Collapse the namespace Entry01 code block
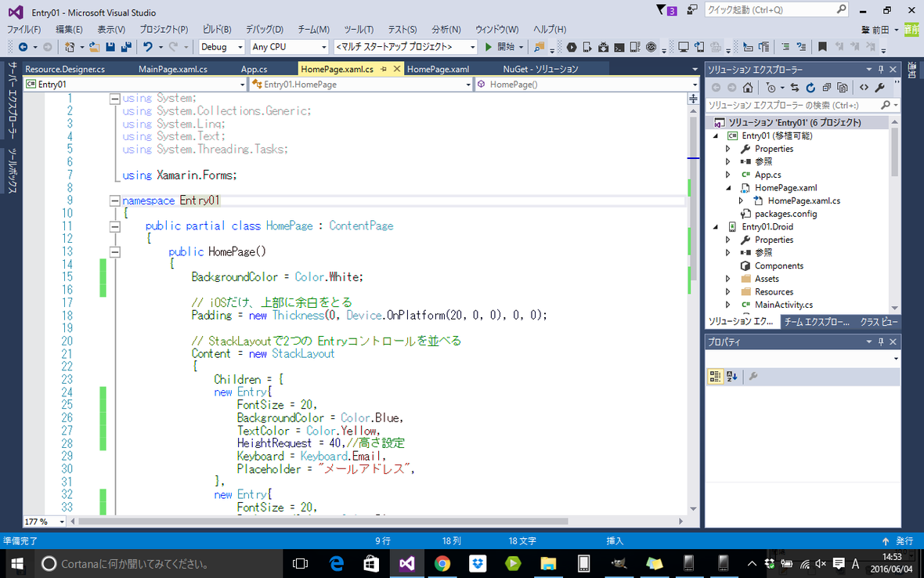The width and height of the screenshot is (924, 578). click(x=115, y=200)
